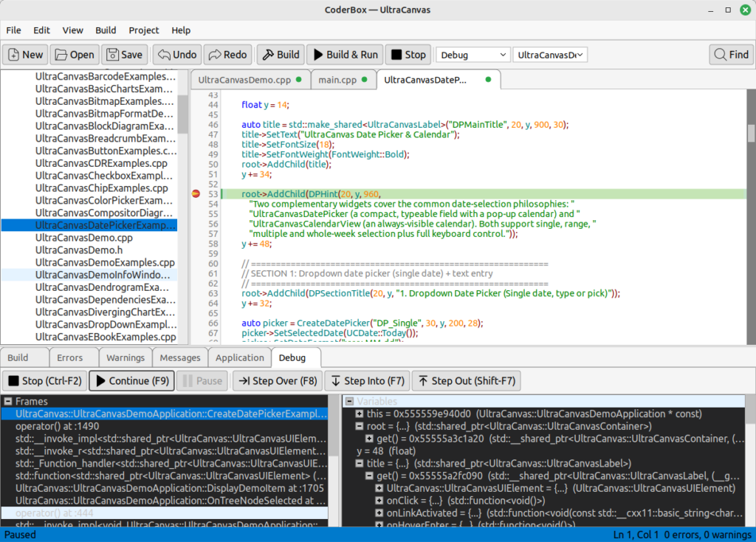The image size is (756, 542).
Task: Select DisplayDemoItem at :1705 stack frame
Action: pos(165,489)
